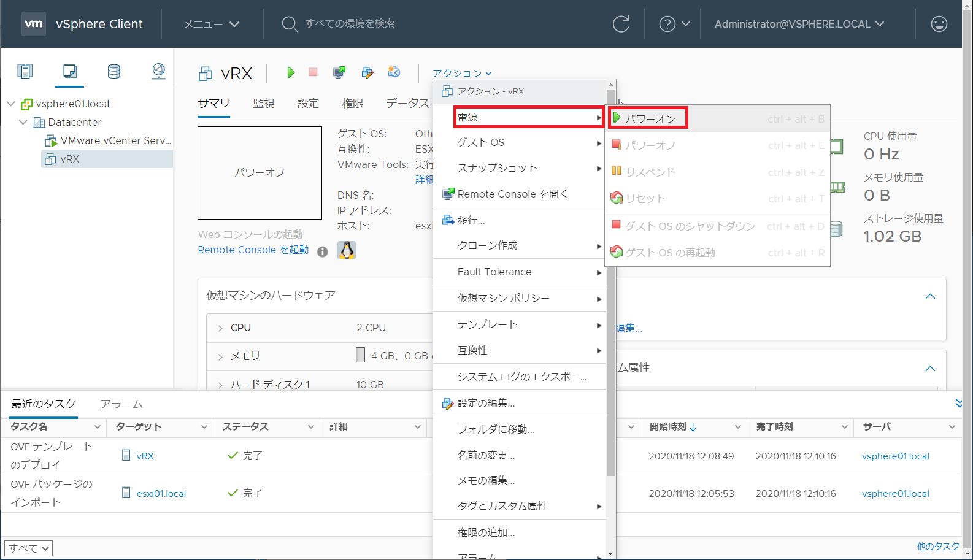Click the search magnifier icon

289,24
